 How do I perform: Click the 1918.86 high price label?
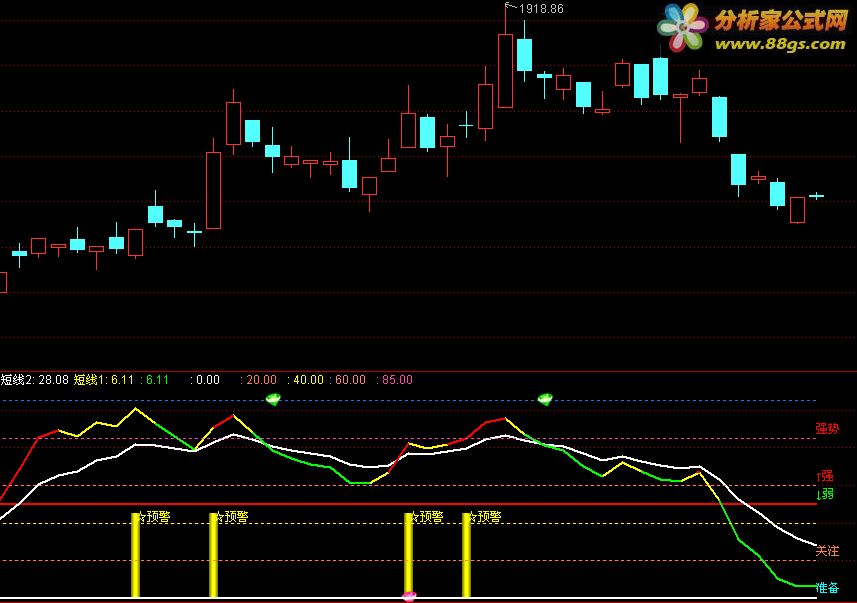coord(541,9)
